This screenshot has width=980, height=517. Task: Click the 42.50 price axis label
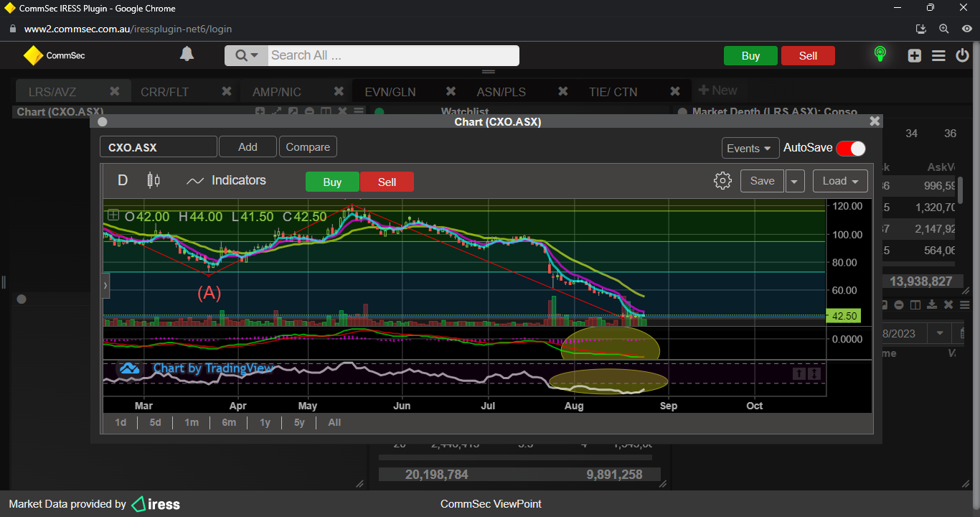[x=842, y=316]
